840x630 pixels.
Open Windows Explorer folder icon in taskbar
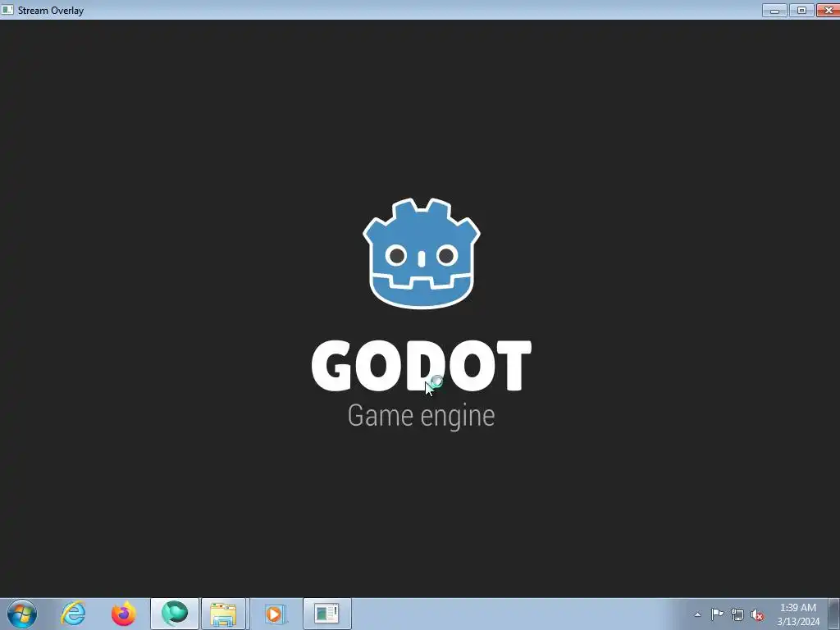point(223,614)
